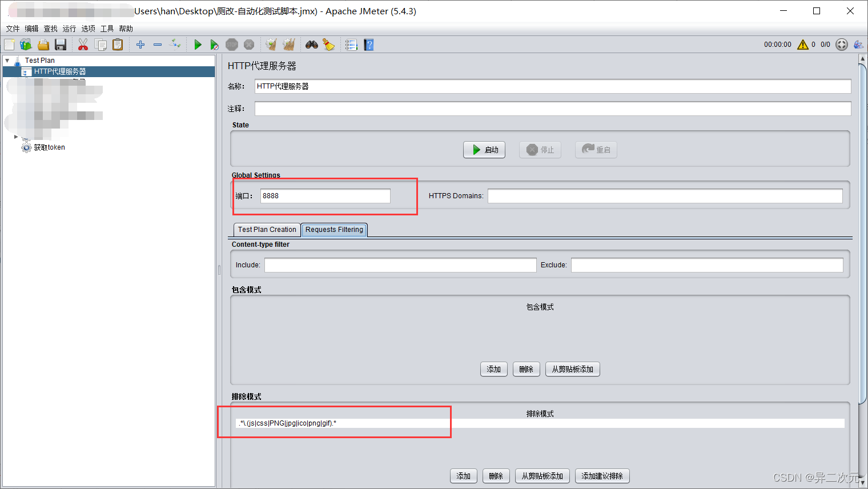Clear results with single broom-gear icon
Image resolution: width=868 pixels, height=489 pixels.
point(271,45)
